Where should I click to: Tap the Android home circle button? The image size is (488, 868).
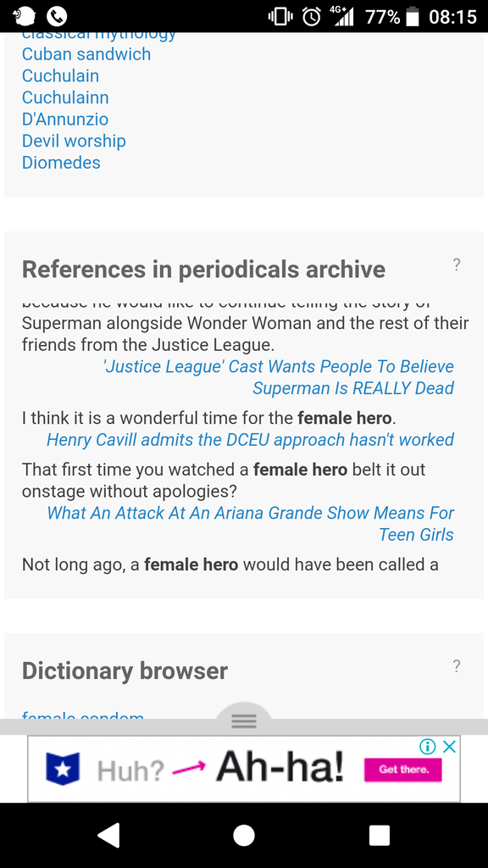click(x=244, y=835)
